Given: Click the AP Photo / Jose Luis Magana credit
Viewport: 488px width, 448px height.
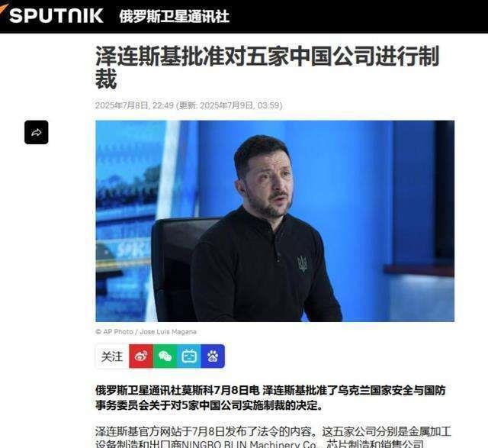Looking at the screenshot, I should pos(146,332).
